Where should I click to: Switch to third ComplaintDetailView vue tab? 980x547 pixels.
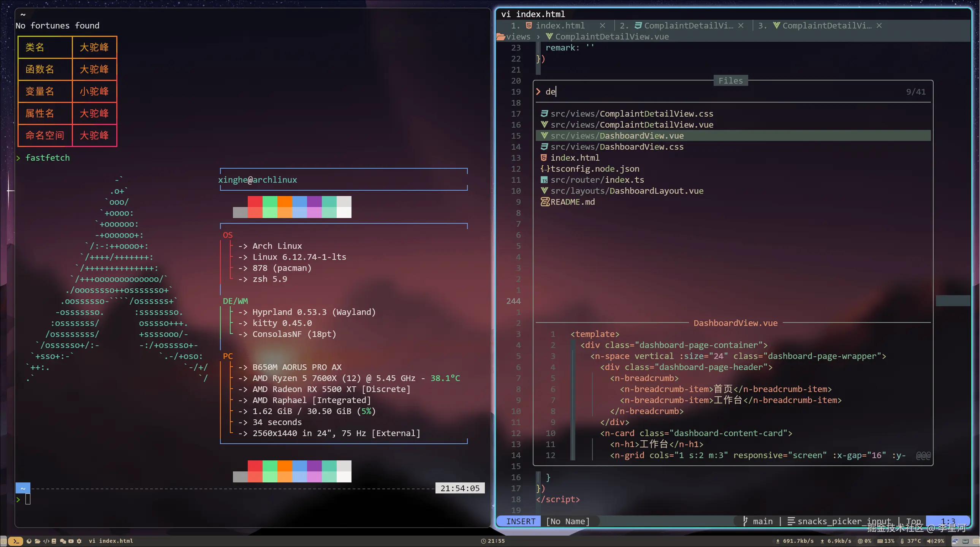click(826, 25)
